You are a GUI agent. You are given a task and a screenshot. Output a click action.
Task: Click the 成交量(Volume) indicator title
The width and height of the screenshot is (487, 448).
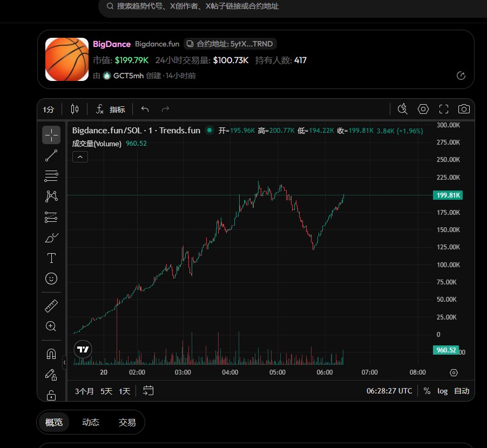(x=97, y=144)
